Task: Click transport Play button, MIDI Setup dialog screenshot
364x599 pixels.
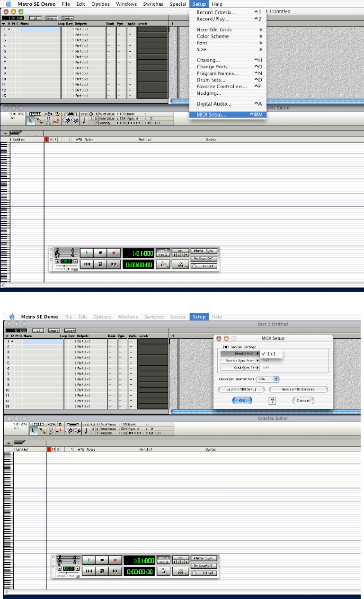Action: 89,560
